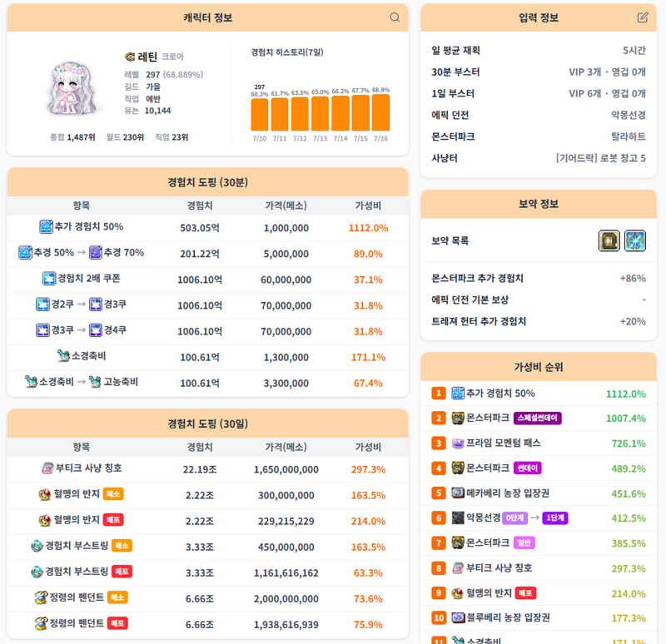Click the search magnifier in 캐릭터 정보 header
Screen dimensions: 666x644
point(395,17)
